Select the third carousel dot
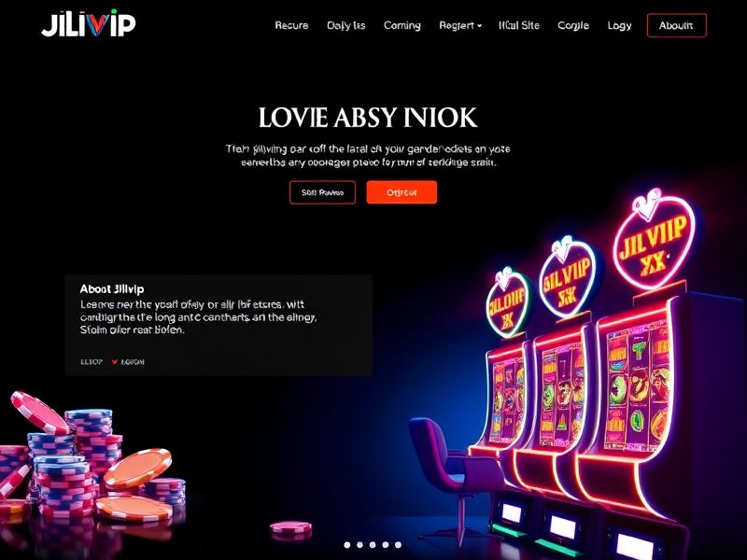 click(x=373, y=545)
